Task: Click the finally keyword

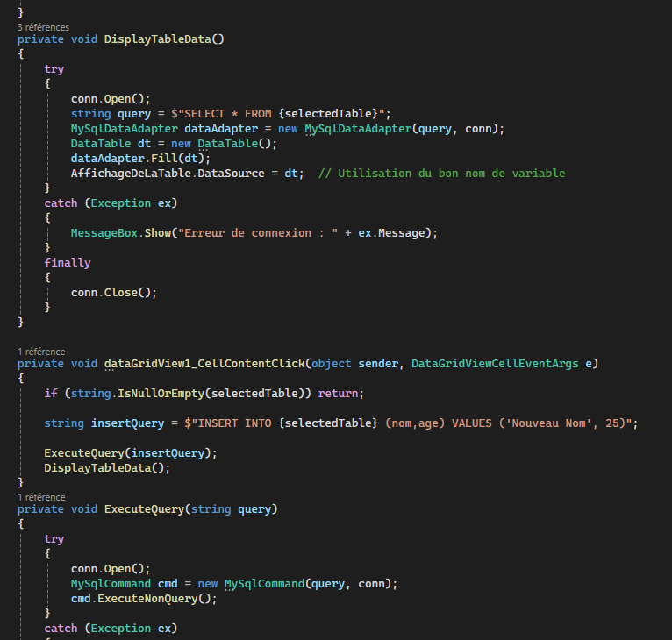Action: [68, 262]
